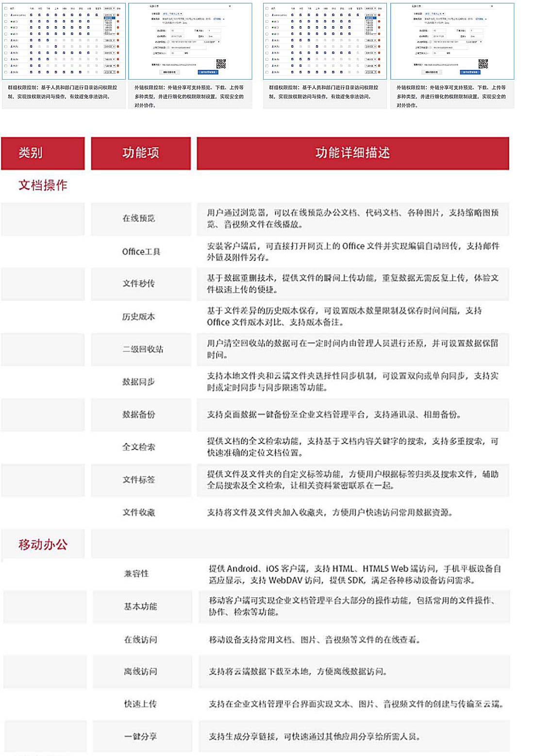Click the 类别 column header
This screenshot has width=534, height=756.
click(43, 153)
